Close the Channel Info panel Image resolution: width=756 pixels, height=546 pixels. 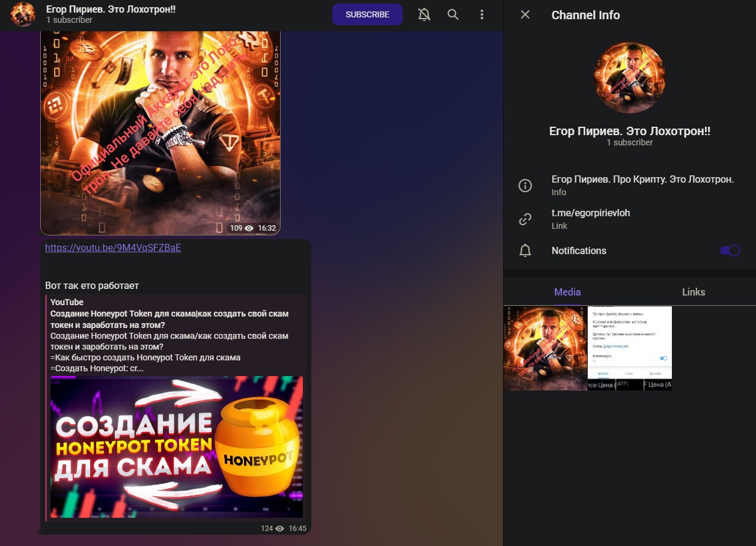click(525, 14)
